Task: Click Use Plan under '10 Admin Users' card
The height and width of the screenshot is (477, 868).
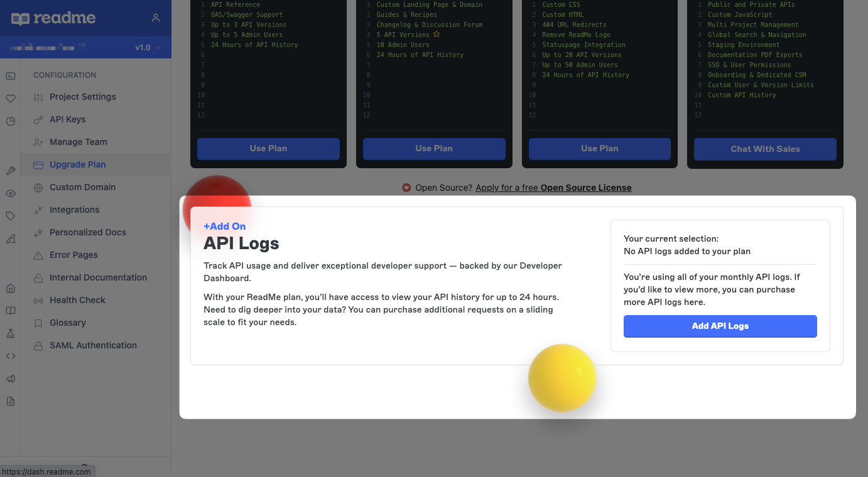Action: (434, 149)
